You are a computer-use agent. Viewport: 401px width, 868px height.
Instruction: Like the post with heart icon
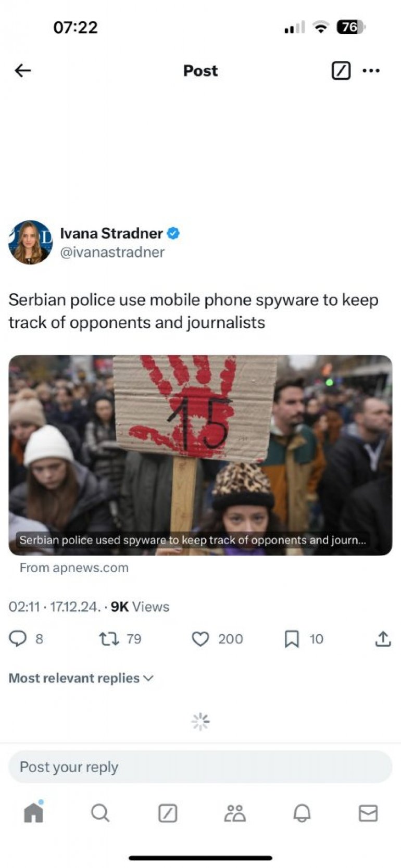(200, 639)
